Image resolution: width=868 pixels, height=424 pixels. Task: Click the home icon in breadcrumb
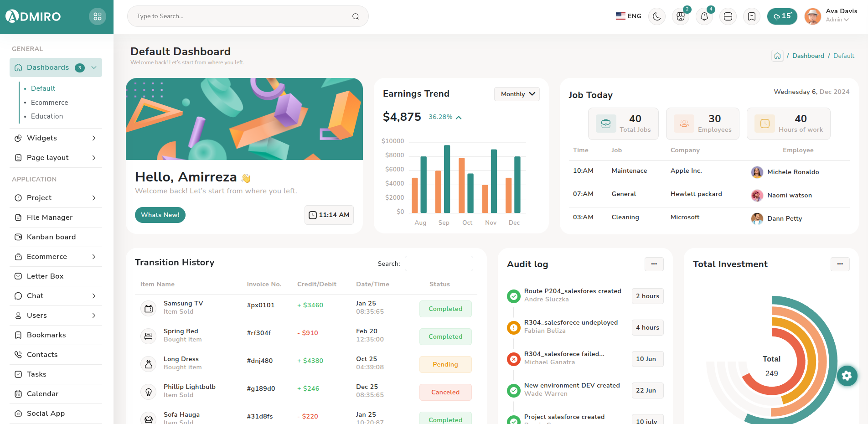(777, 56)
